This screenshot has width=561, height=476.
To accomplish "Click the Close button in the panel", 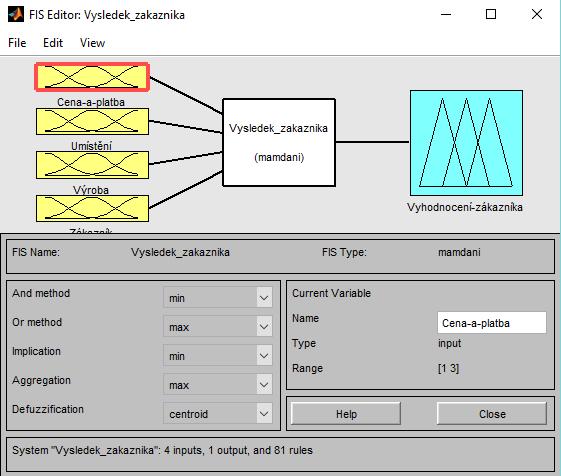I will 492,414.
